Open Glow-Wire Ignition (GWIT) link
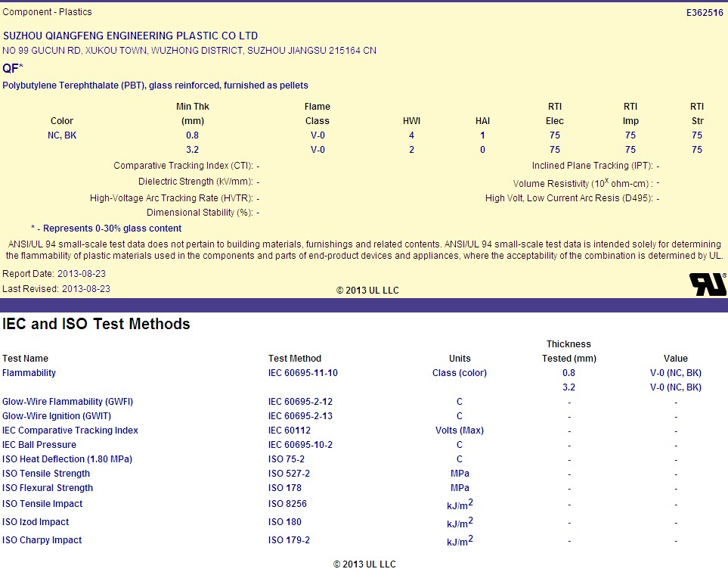Image resolution: width=728 pixels, height=572 pixels. click(57, 416)
